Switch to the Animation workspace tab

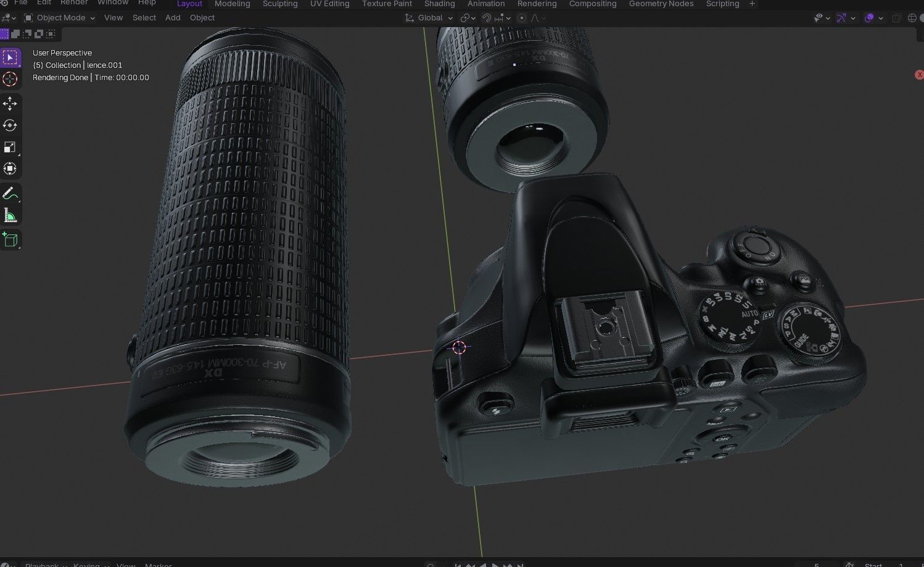pyautogui.click(x=486, y=4)
